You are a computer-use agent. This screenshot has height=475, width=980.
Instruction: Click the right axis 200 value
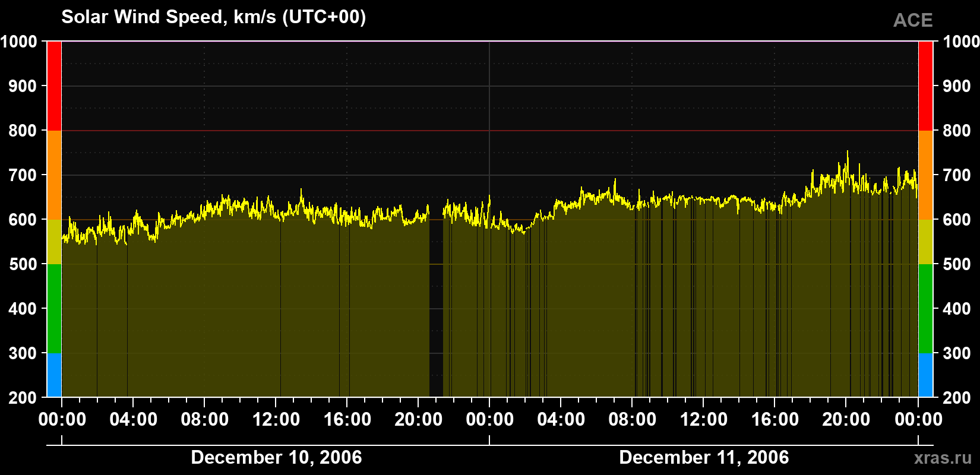coord(957,398)
